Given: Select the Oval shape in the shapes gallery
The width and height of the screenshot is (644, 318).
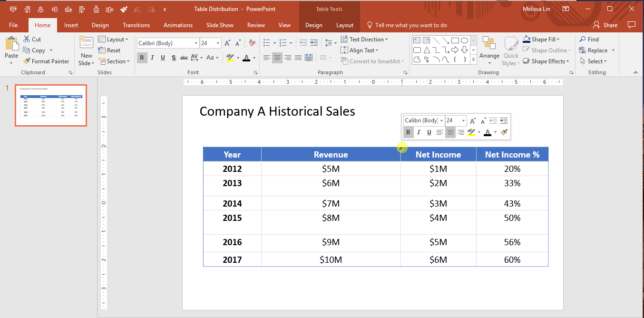Looking at the screenshot, I should coord(464,40).
